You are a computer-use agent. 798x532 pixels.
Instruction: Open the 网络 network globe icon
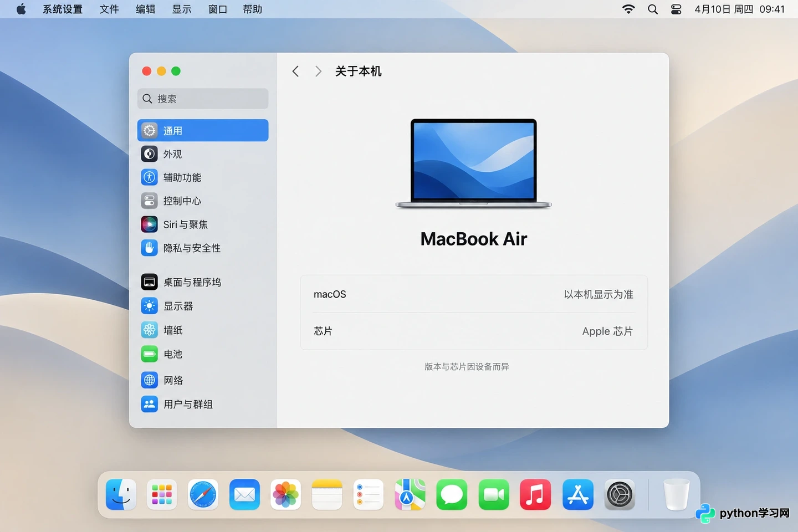point(150,380)
